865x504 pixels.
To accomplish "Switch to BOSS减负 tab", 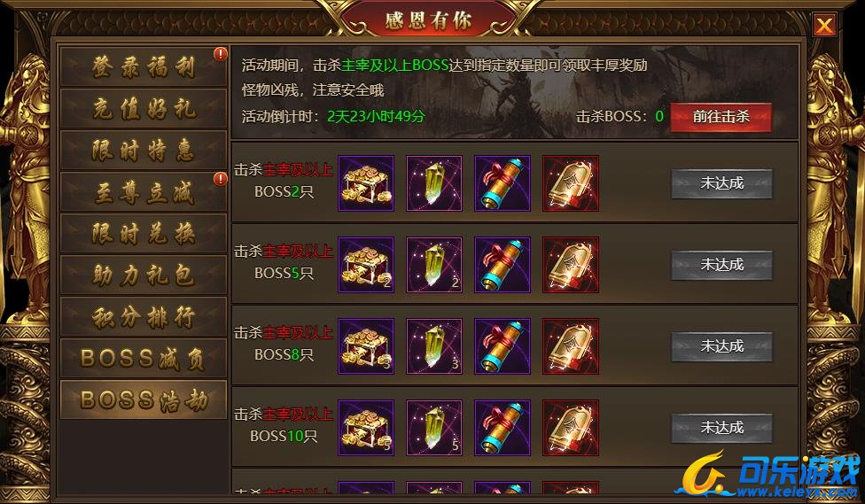I will (x=144, y=359).
